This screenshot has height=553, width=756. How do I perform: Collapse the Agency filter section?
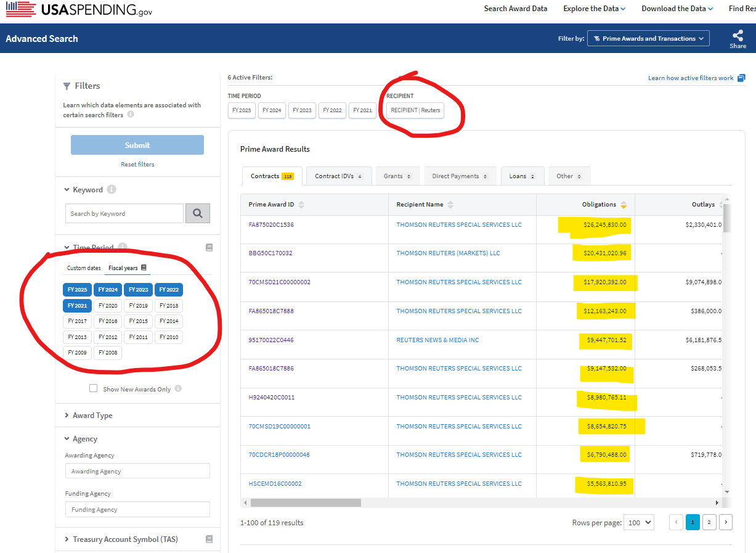pyautogui.click(x=67, y=439)
